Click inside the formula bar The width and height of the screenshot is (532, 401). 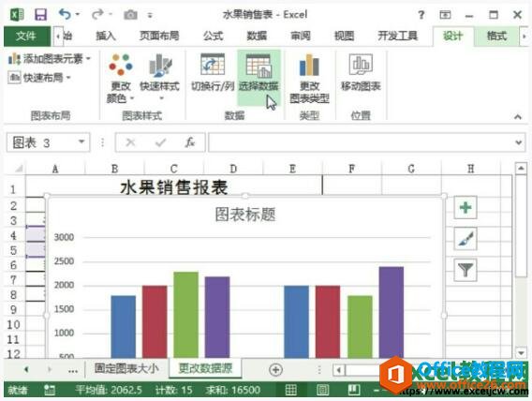point(361,142)
